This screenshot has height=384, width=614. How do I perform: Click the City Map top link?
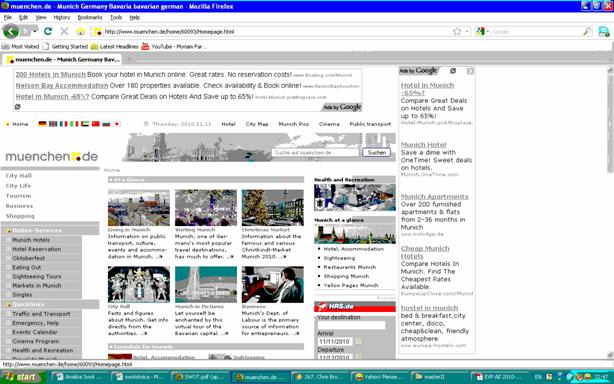[257, 124]
